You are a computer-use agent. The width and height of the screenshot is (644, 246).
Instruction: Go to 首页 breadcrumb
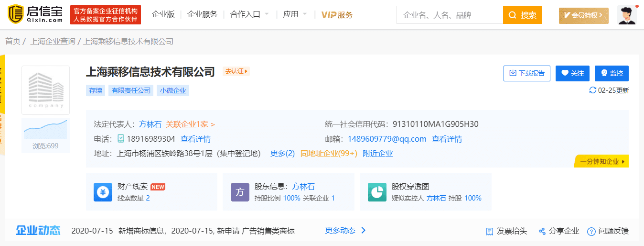tap(13, 42)
